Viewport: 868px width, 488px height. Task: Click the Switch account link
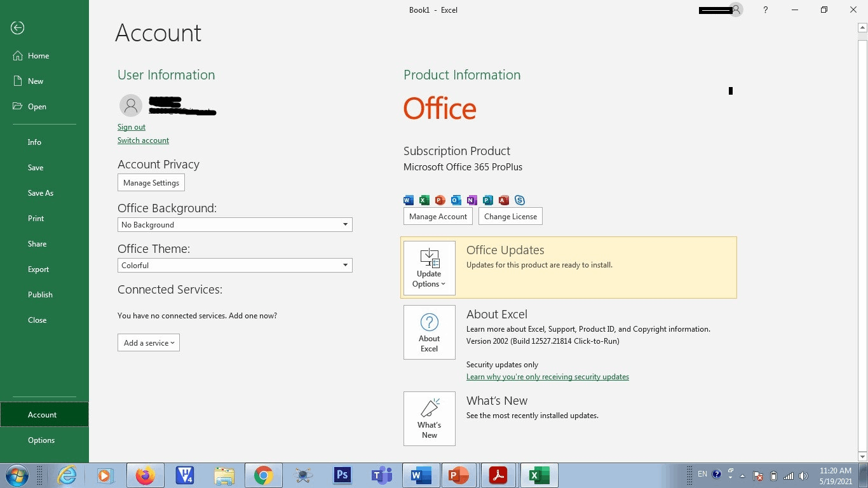(x=143, y=140)
